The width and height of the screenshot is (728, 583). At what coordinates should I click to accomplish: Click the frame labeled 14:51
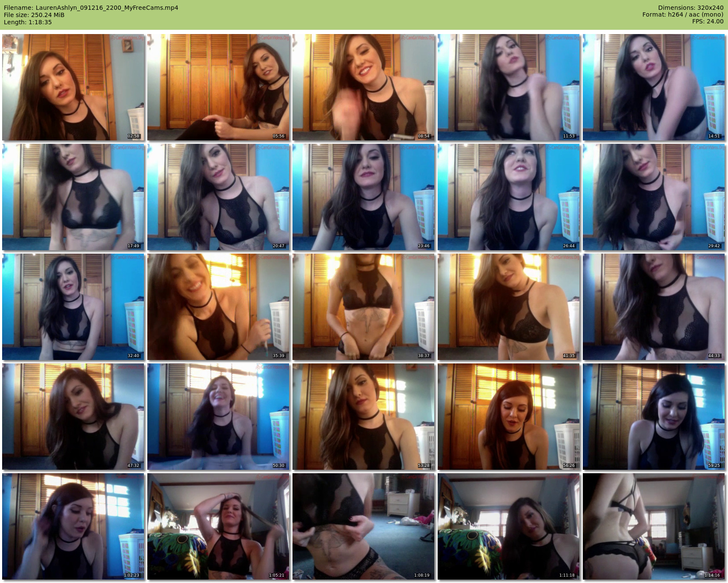tap(653, 87)
